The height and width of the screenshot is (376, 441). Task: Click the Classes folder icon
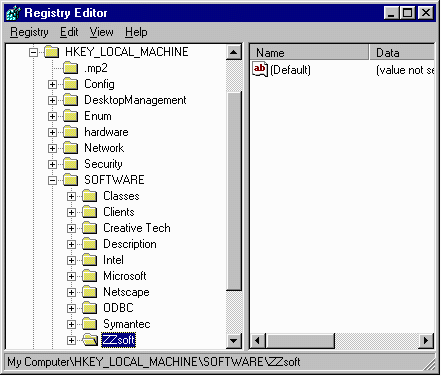click(x=90, y=196)
